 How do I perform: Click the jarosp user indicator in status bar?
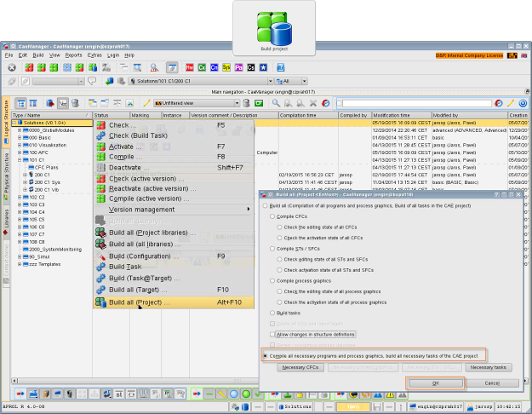pyautogui.click(x=479, y=406)
